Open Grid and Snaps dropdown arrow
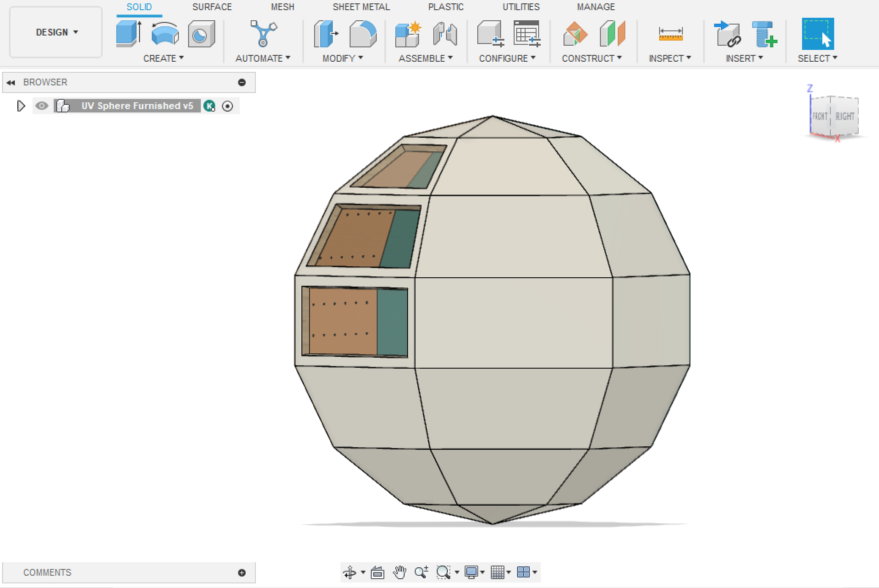This screenshot has width=879, height=588. (509, 572)
